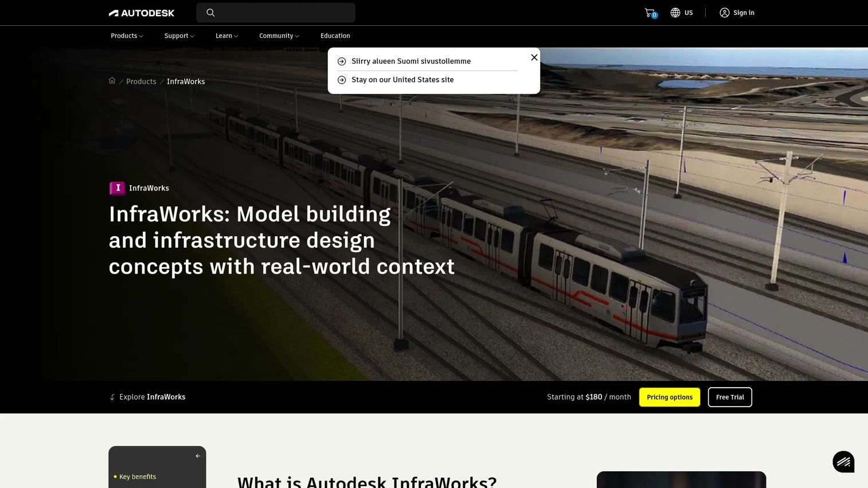Click the InfraWorks hero headline
The image size is (868, 488).
(281, 240)
